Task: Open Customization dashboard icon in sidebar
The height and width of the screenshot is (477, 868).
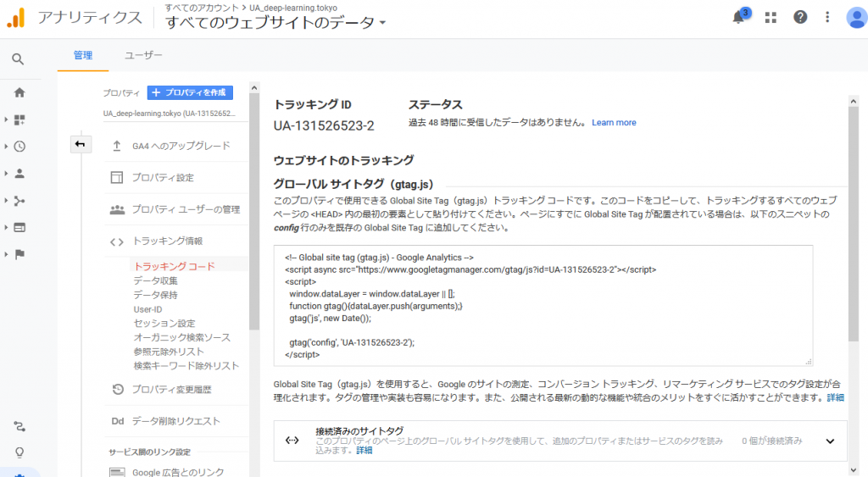Action: point(19,119)
